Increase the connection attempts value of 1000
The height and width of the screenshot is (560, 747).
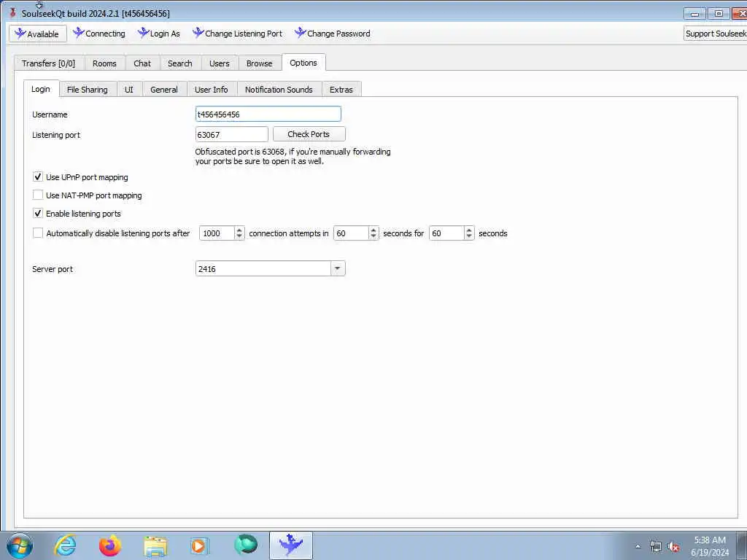[x=239, y=230]
